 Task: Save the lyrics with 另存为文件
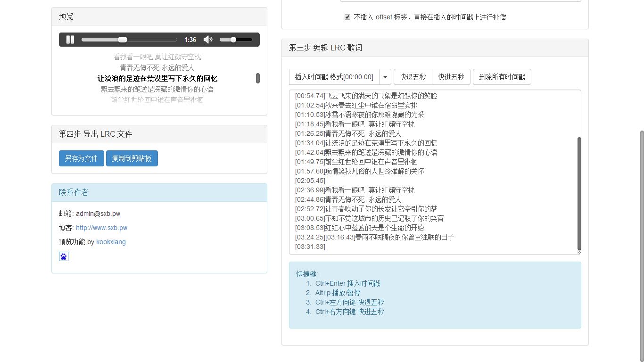click(x=81, y=158)
